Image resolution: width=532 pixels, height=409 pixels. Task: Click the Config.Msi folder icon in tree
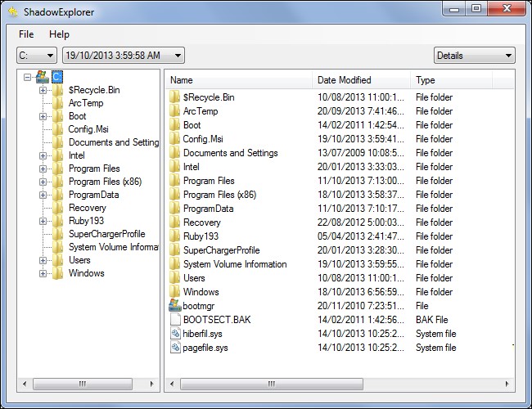57,129
